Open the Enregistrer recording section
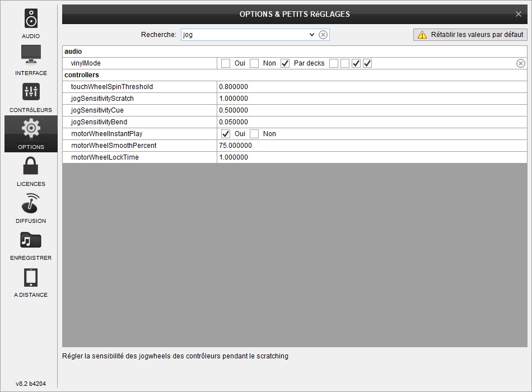This screenshot has height=392, width=532. point(31,245)
